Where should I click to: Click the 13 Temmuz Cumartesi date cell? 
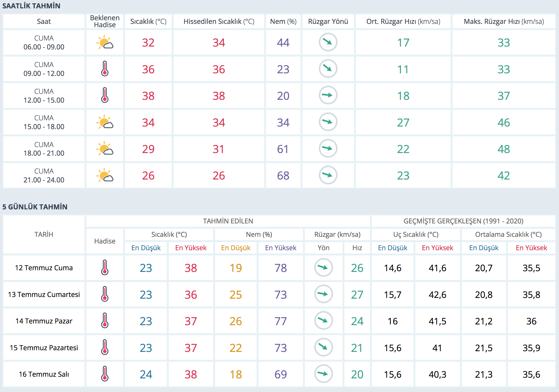pyautogui.click(x=44, y=294)
